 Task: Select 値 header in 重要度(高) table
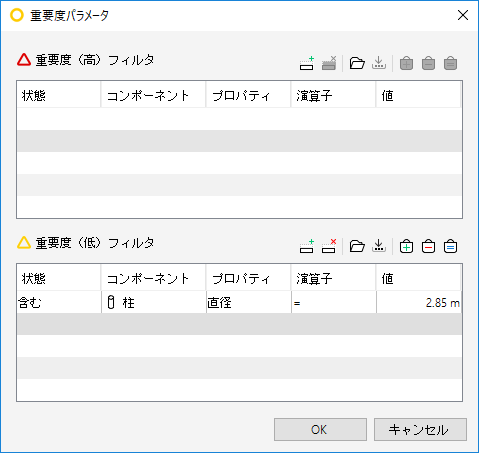418,95
